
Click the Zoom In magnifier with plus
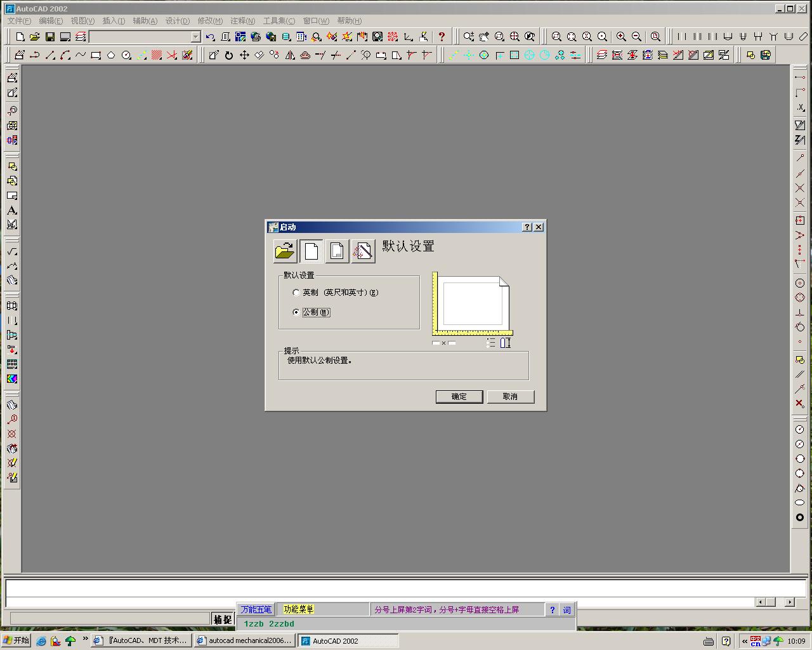pos(622,37)
